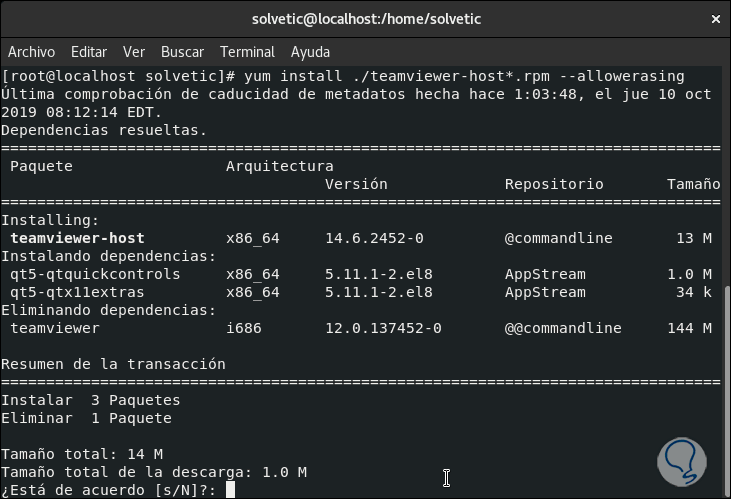Image resolution: width=731 pixels, height=499 pixels.
Task: Open the Editar menu
Action: tap(89, 52)
